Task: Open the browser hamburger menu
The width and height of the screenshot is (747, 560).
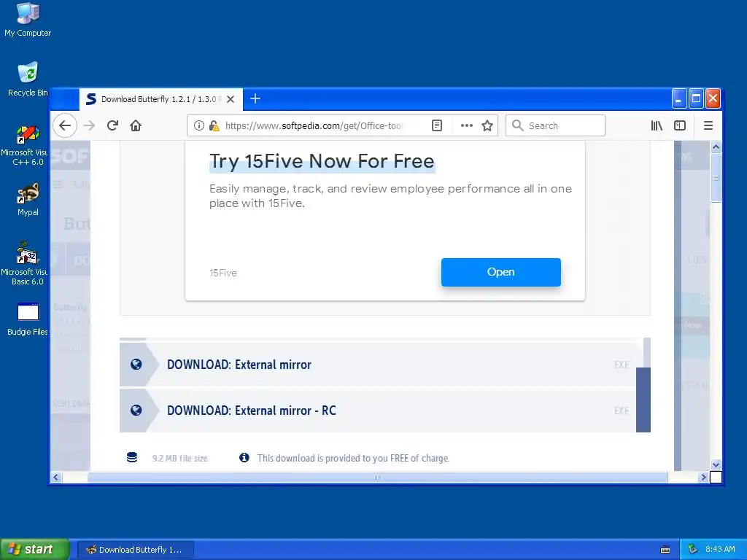Action: (x=708, y=125)
